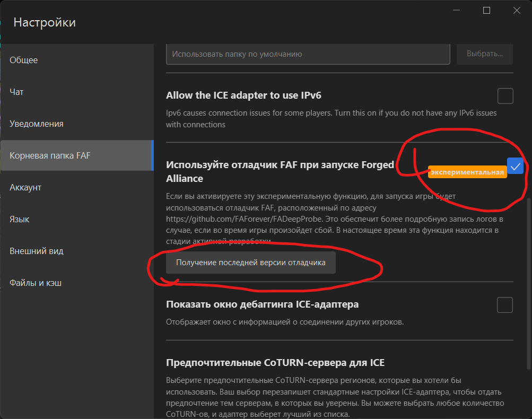This screenshot has height=419, width=532.
Task: Open the Язык settings section
Action: 77,219
